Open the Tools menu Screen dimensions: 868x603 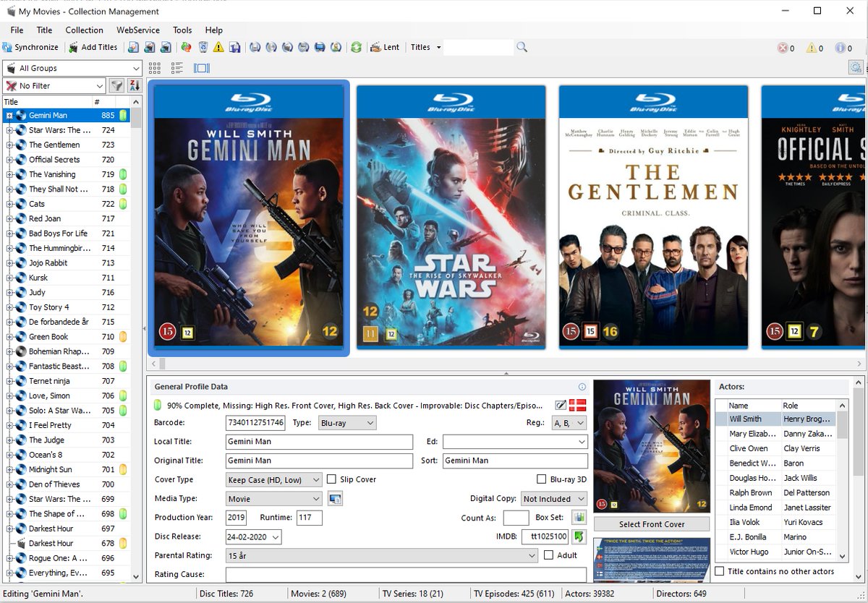click(x=182, y=30)
